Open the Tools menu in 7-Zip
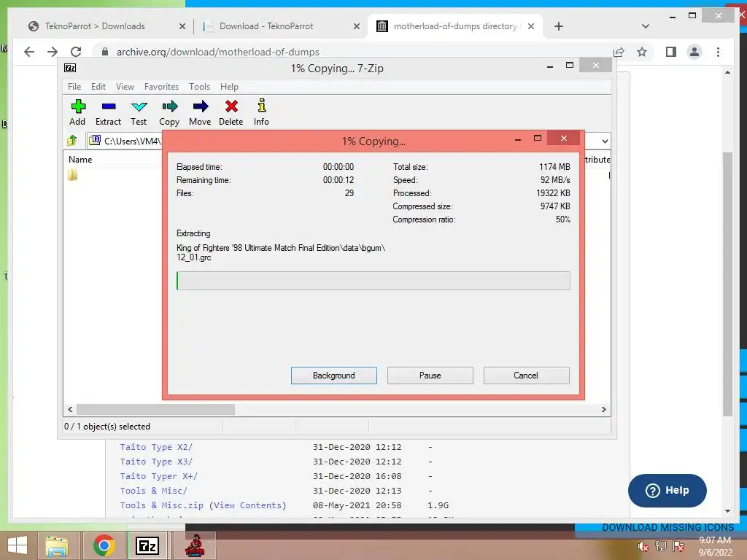This screenshot has height=560, width=747. click(x=199, y=87)
